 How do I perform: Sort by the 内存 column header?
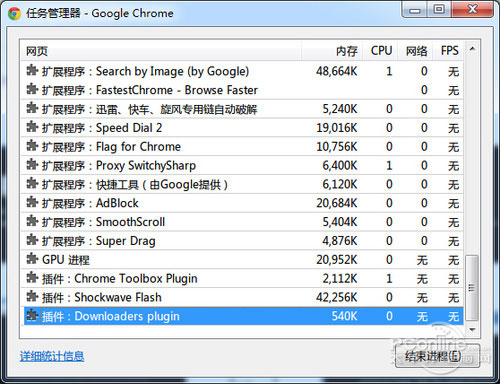[x=332, y=51]
